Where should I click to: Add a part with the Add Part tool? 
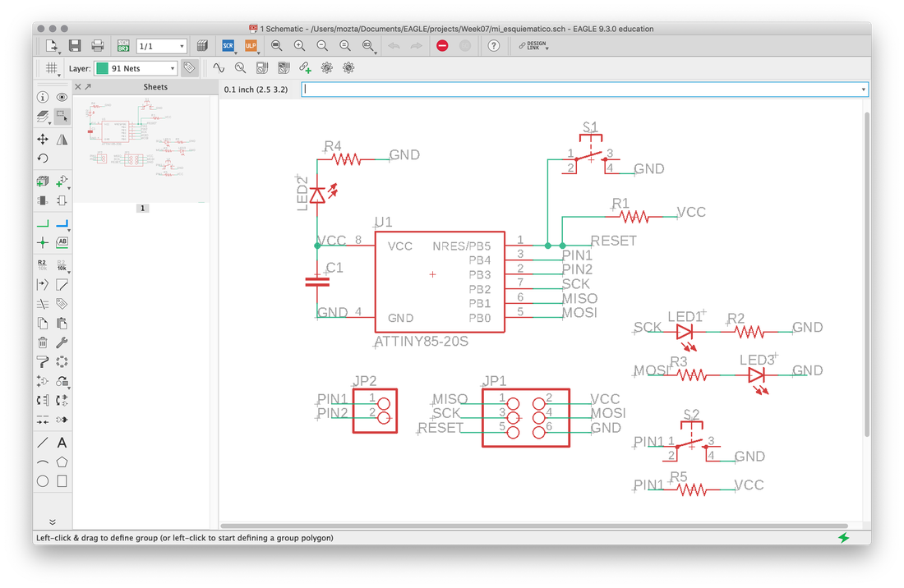(x=43, y=181)
